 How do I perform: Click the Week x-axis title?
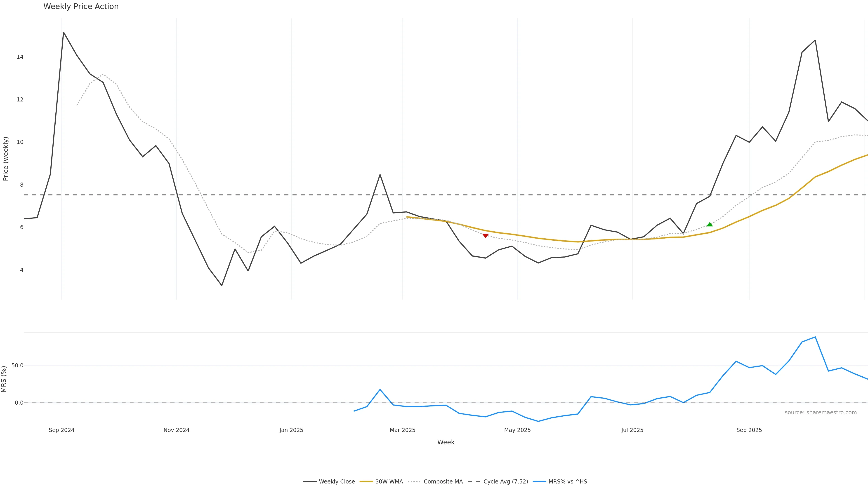coord(446,442)
